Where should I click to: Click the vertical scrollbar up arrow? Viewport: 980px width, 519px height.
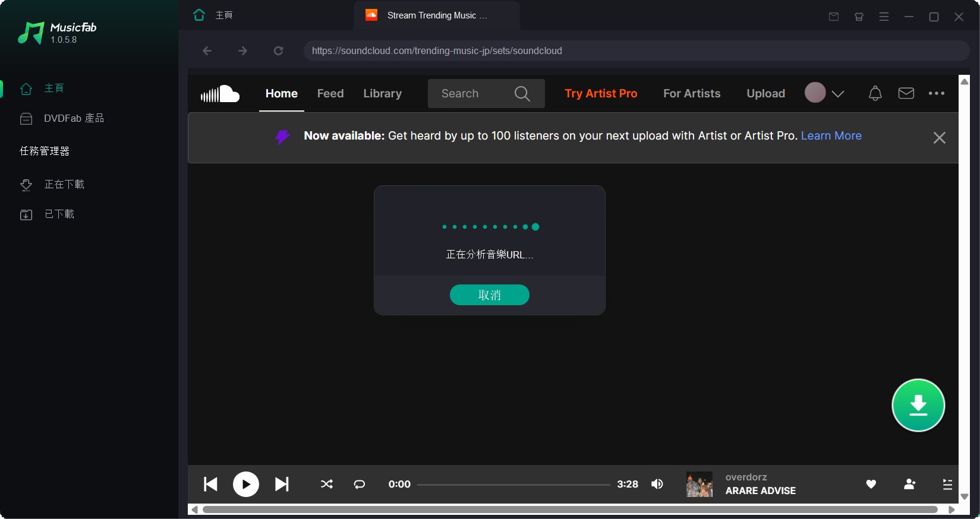[x=965, y=81]
